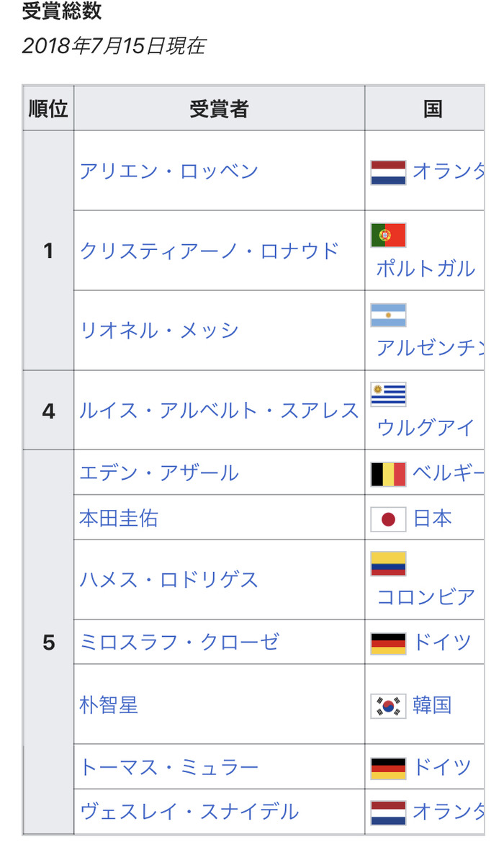Open the ポルトガル country link
The height and width of the screenshot is (842, 504).
(x=426, y=268)
